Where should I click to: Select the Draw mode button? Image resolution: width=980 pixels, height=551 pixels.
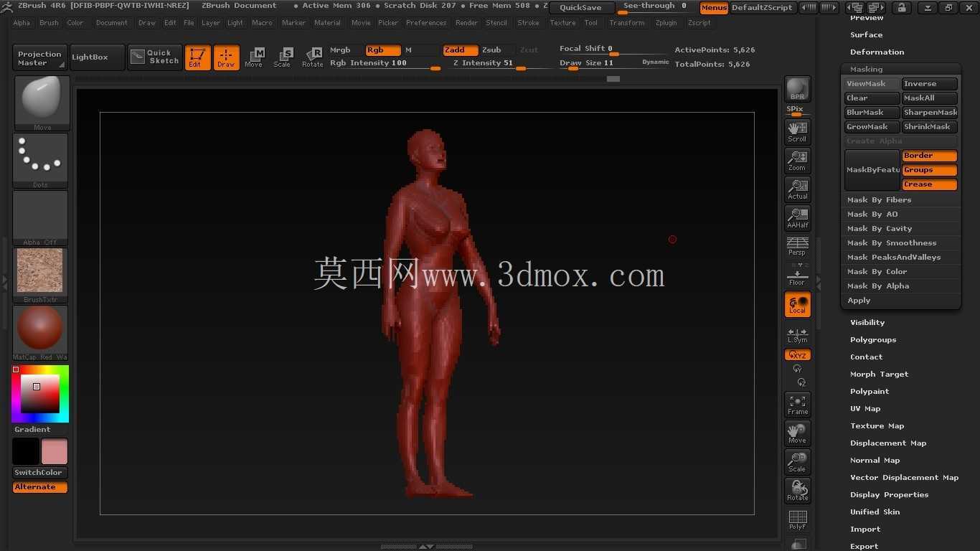tap(226, 57)
